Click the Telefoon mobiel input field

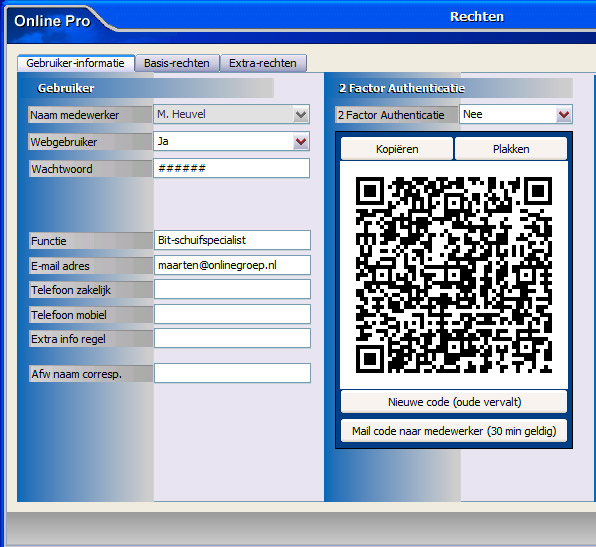[x=232, y=314]
